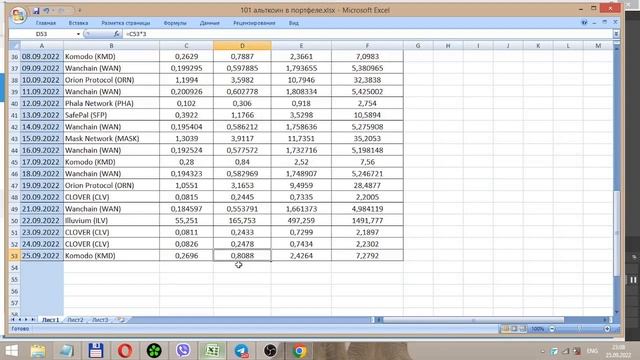Go to the last sheet tab arrow

(33, 320)
